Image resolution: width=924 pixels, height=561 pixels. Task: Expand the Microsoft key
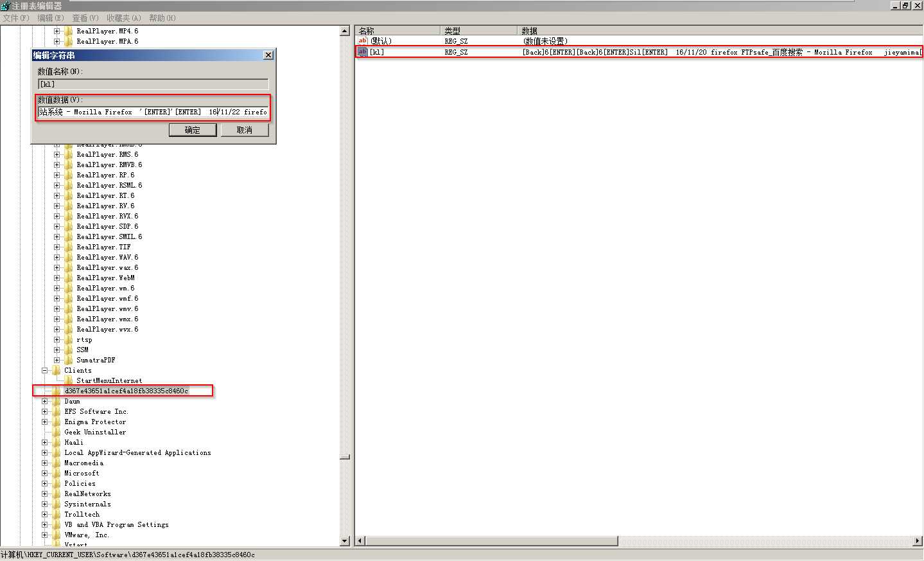pyautogui.click(x=44, y=473)
